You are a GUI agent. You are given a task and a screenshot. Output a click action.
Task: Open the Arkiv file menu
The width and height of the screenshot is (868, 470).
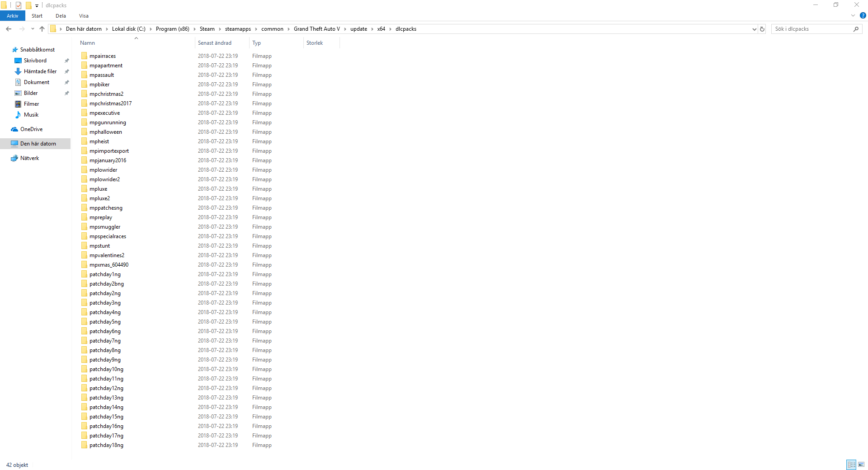(13, 16)
